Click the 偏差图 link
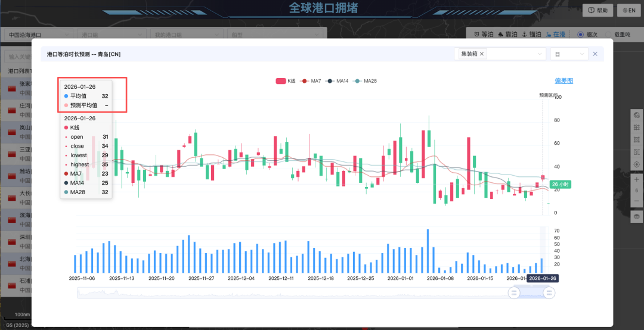 coord(563,81)
